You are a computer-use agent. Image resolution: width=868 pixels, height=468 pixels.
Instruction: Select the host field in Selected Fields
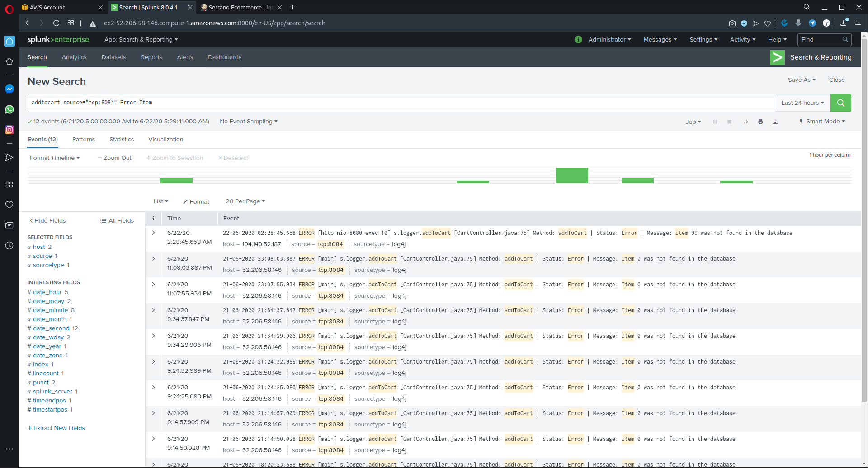(39, 247)
